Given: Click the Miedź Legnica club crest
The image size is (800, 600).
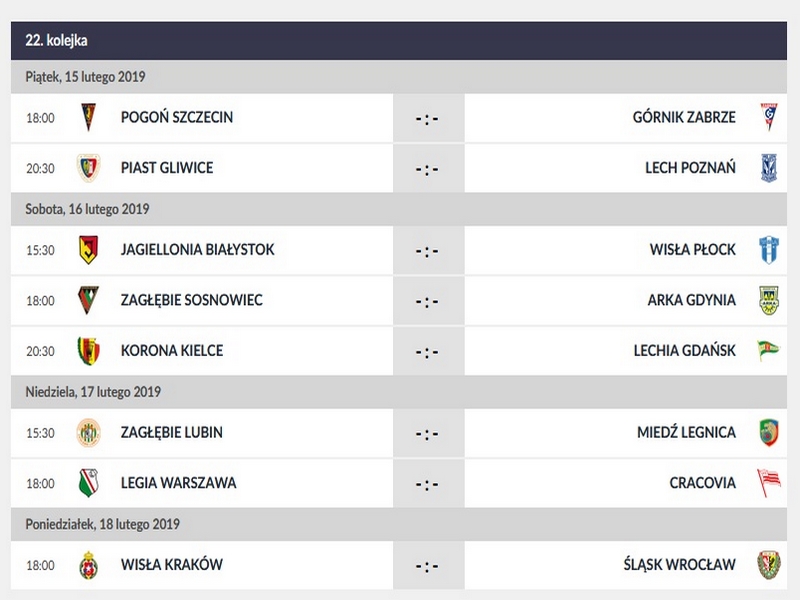Looking at the screenshot, I should 767,432.
